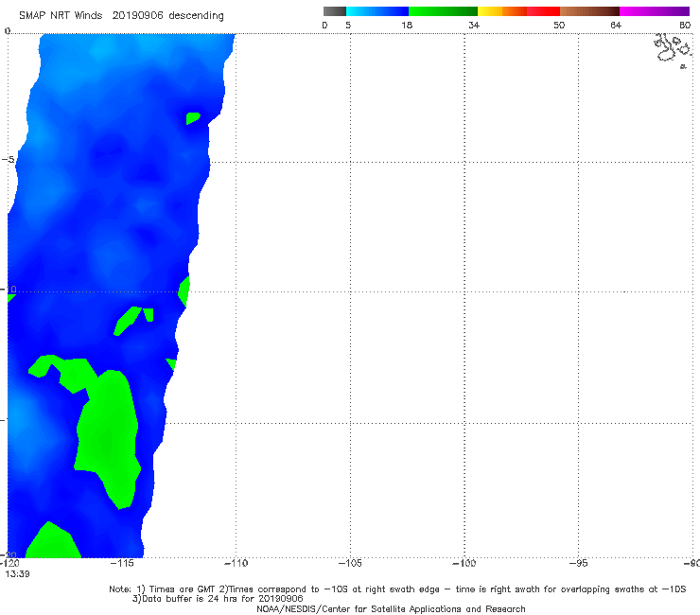Click the color scale label 64

coord(616,26)
